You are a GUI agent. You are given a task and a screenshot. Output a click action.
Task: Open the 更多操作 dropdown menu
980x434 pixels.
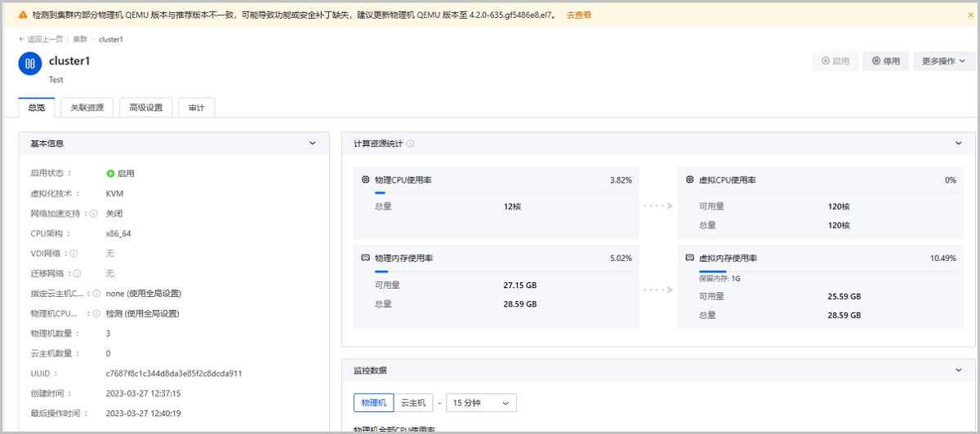tap(943, 61)
